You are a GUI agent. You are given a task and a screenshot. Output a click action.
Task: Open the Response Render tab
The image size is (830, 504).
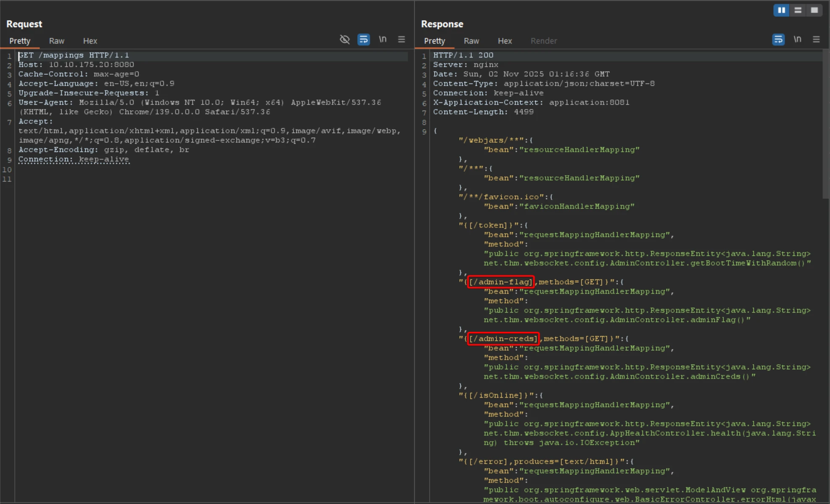pyautogui.click(x=543, y=41)
